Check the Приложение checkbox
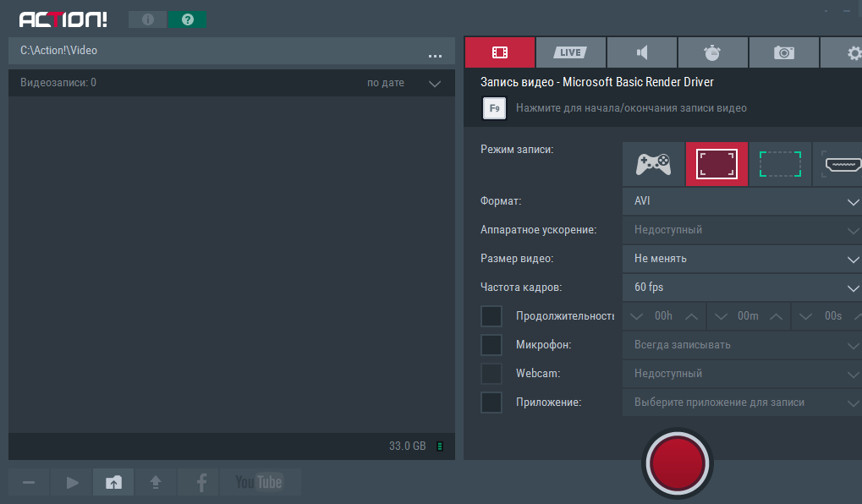Viewport: 862px width, 504px height. [x=491, y=403]
